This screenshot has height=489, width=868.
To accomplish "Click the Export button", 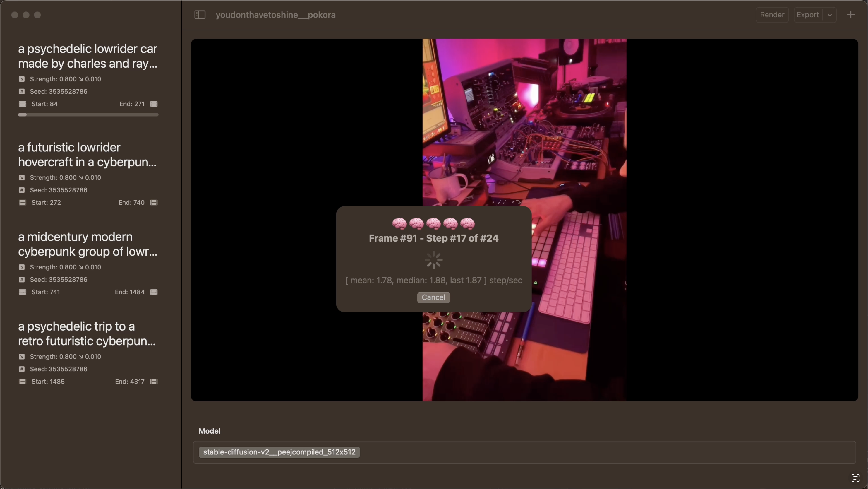I will tap(808, 15).
